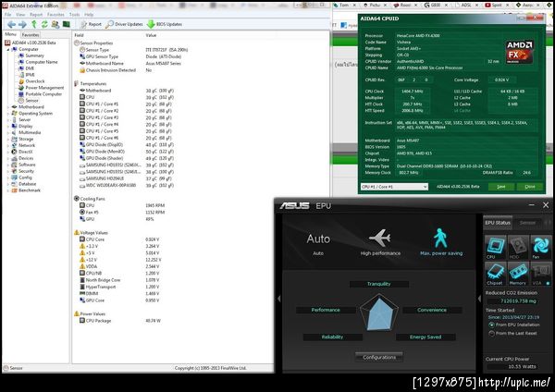Switch to the EPU Status tab

(x=498, y=223)
